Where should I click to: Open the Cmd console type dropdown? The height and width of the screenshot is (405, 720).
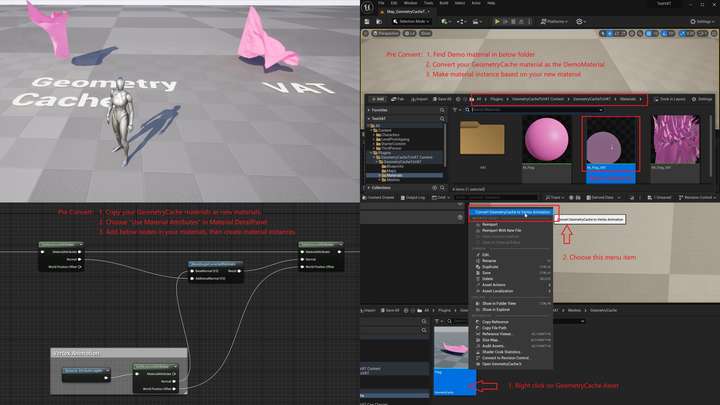(x=440, y=197)
